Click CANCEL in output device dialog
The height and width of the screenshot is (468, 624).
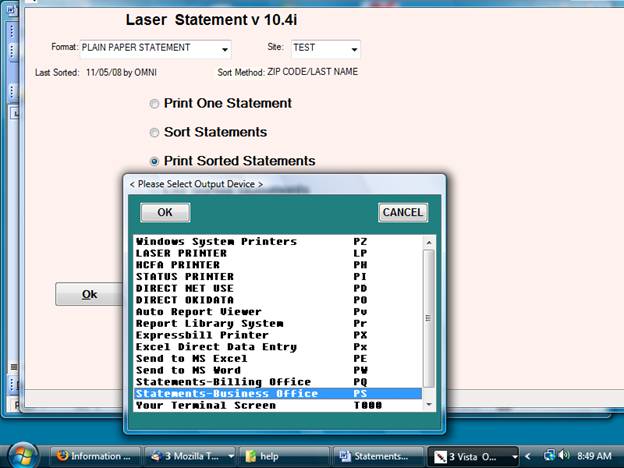coord(403,212)
